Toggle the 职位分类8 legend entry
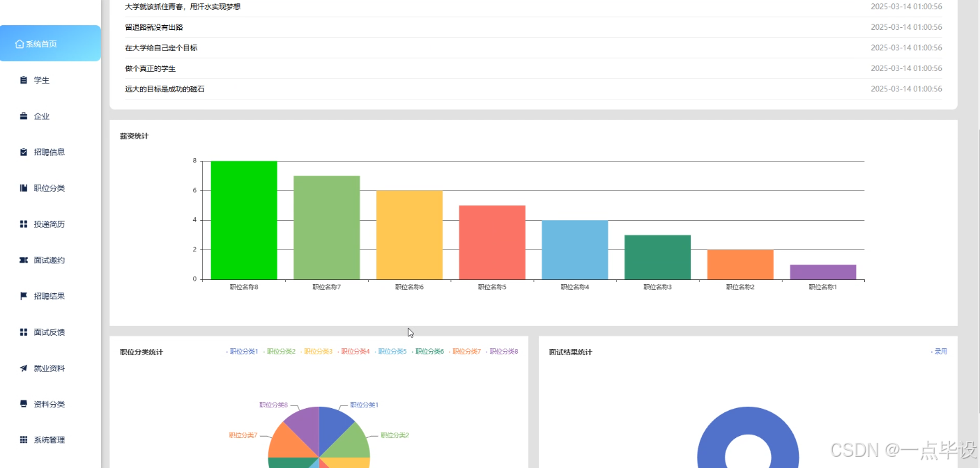This screenshot has height=468, width=980. point(502,352)
